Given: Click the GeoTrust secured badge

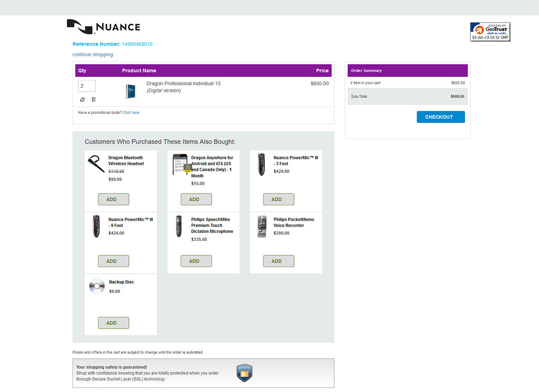Looking at the screenshot, I should click(490, 32).
